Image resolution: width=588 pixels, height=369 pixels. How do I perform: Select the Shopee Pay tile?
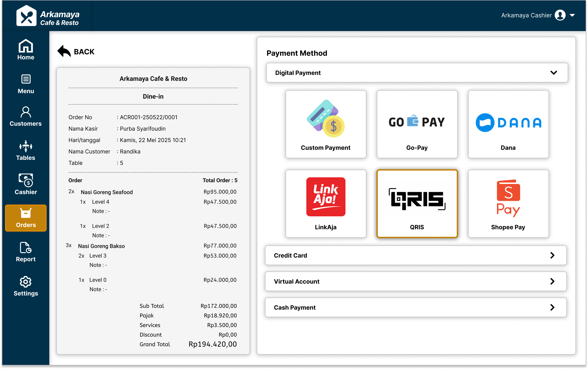click(x=508, y=204)
